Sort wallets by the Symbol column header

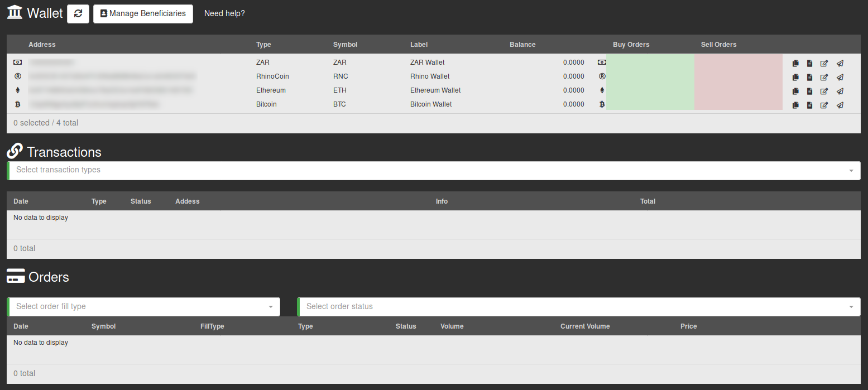345,45
